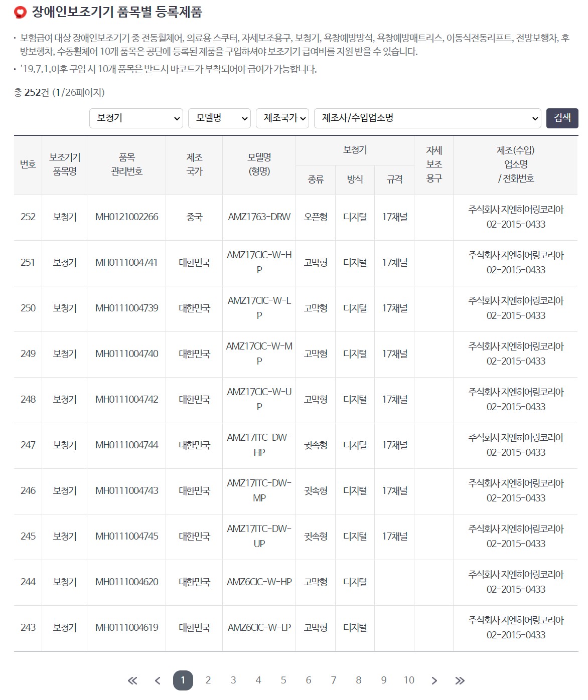Go to the previous page using the ‹ arrow
The height and width of the screenshot is (700, 588).
tap(158, 679)
